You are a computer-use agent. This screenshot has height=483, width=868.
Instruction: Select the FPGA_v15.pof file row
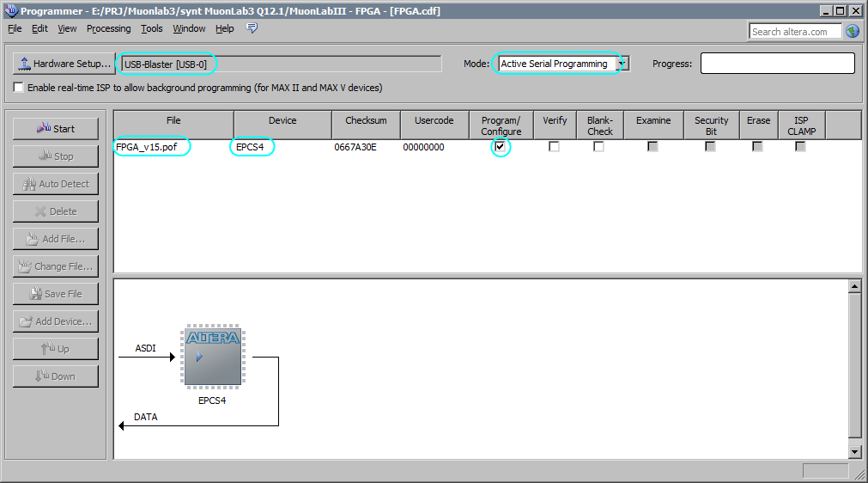click(147, 147)
